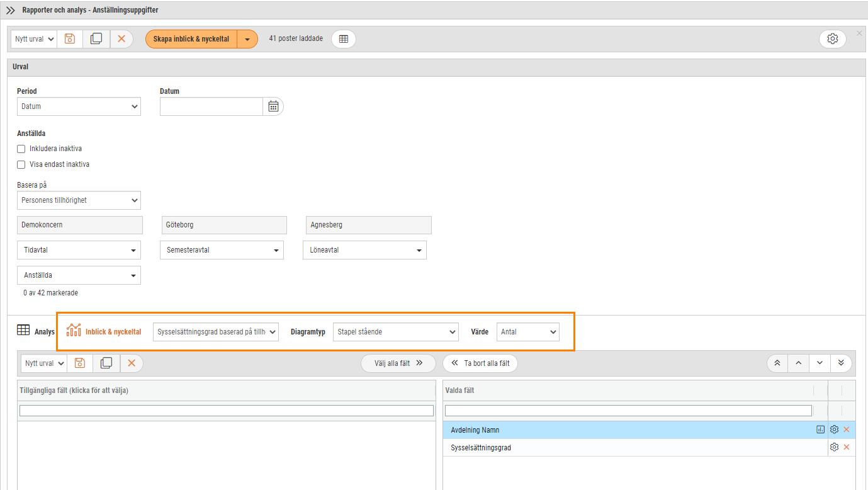The height and width of the screenshot is (490, 868).
Task: Click Välj alla fält button
Action: point(398,363)
